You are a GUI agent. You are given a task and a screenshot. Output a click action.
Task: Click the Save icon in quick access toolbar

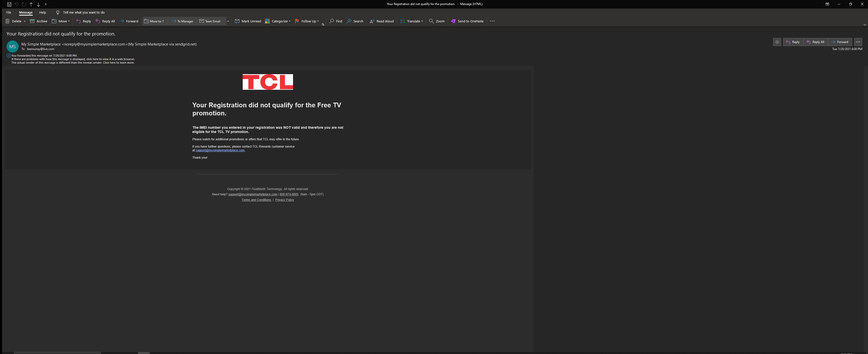coord(9,4)
